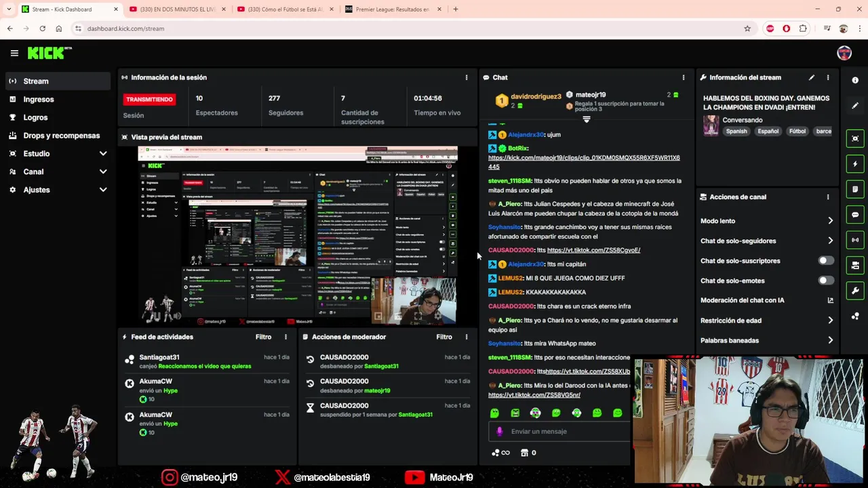Open the Chrome tab search dropdown
The image size is (868, 488).
tap(9, 9)
